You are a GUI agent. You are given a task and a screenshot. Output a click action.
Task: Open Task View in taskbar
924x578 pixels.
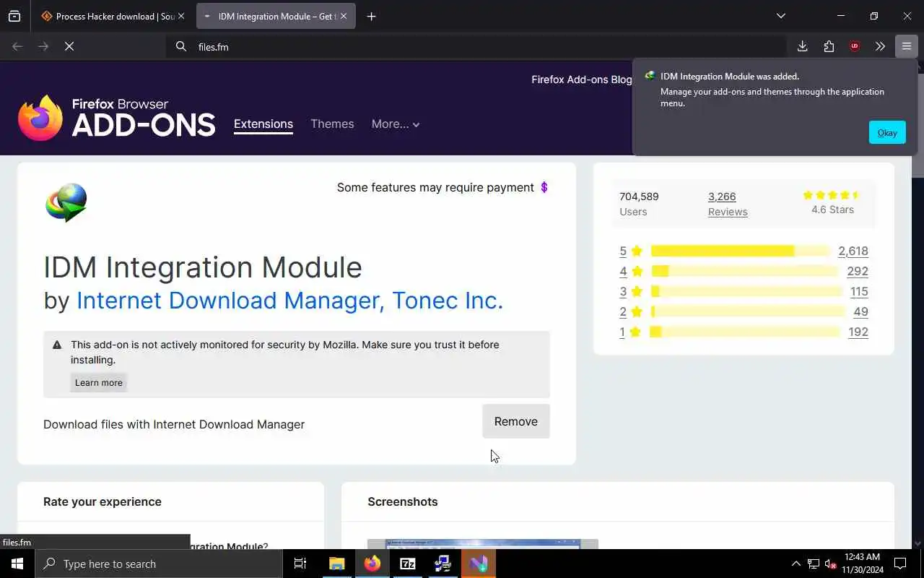pyautogui.click(x=300, y=564)
